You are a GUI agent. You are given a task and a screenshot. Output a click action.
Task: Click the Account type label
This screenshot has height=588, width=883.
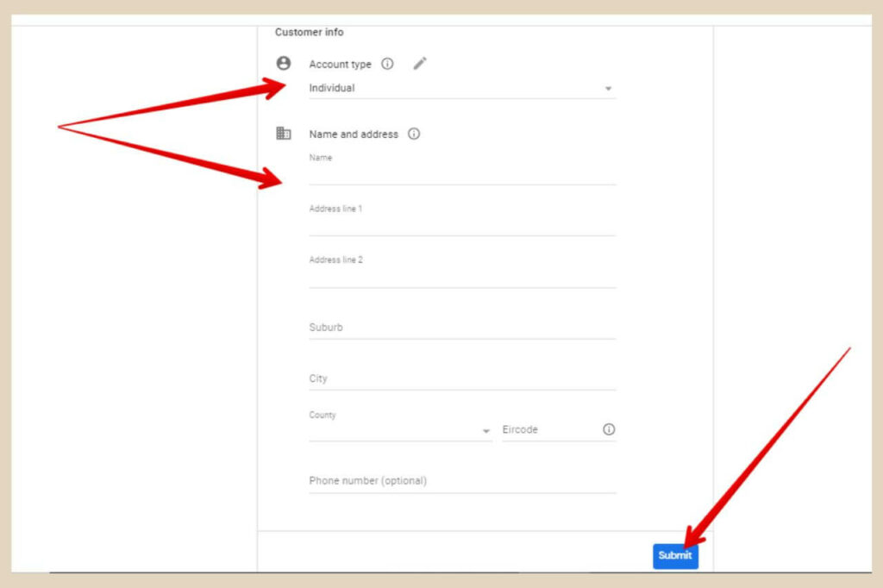click(x=340, y=64)
